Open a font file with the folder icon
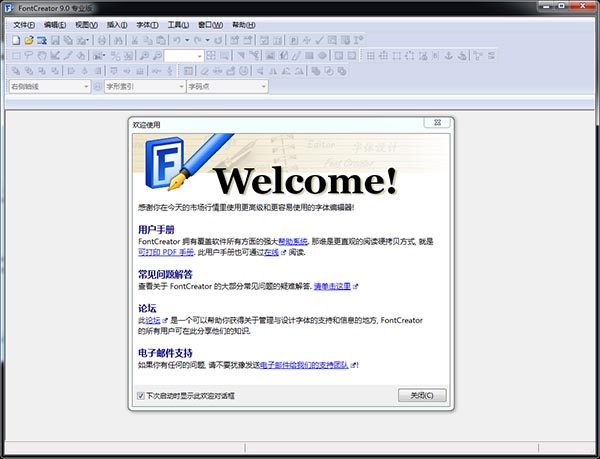The height and width of the screenshot is (459, 600). 29,40
